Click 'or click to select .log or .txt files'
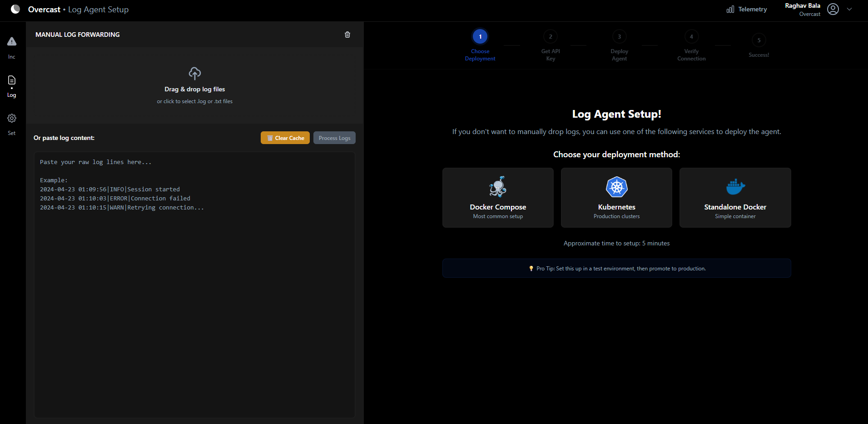Image resolution: width=868 pixels, height=424 pixels. pyautogui.click(x=195, y=101)
